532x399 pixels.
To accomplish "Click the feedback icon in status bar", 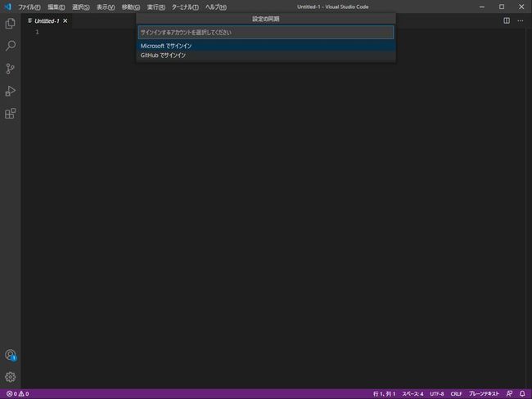I will tap(509, 393).
